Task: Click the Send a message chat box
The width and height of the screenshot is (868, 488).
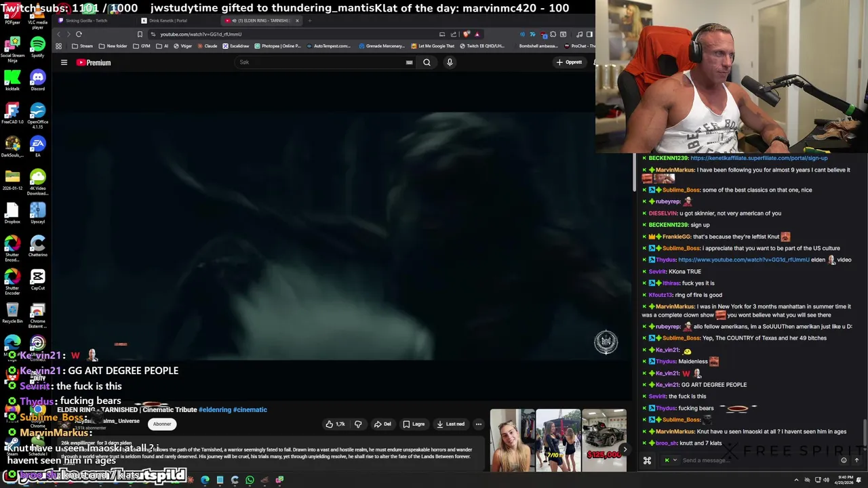Action: pos(759,460)
